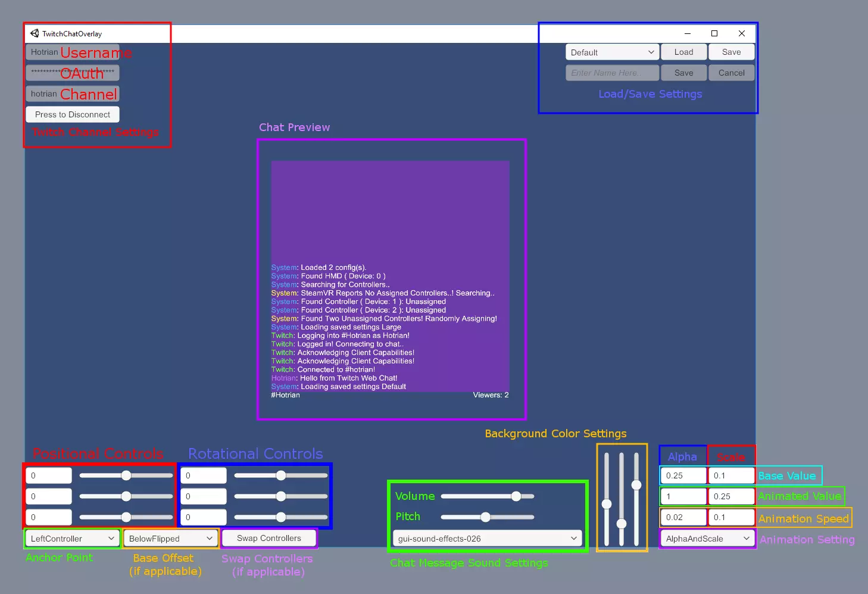Click the "#Hotrian" channel text below the chat
This screenshot has height=594, width=868.
click(x=286, y=395)
